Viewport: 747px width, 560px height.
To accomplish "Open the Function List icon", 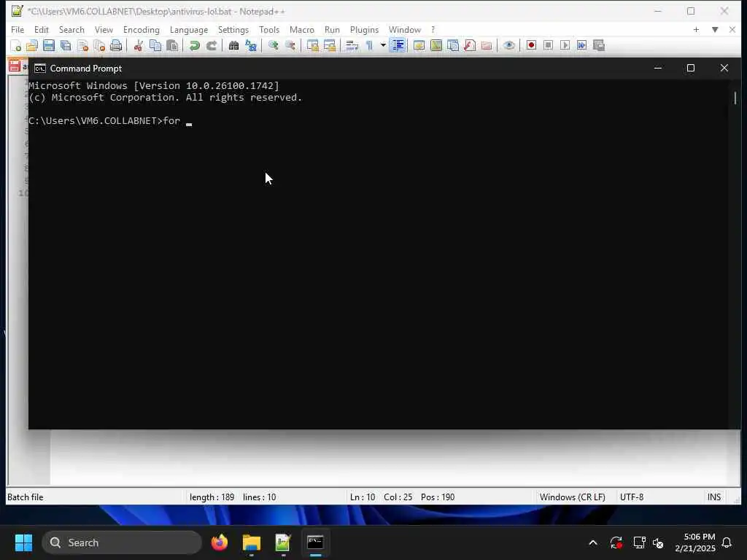I will coord(470,46).
